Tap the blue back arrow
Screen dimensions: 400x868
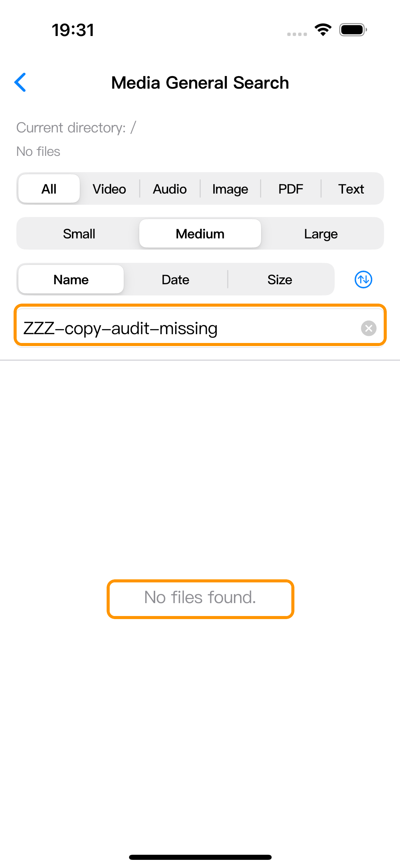click(20, 83)
